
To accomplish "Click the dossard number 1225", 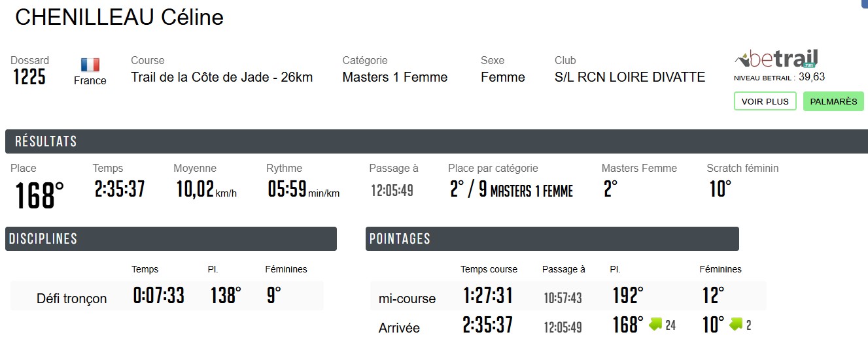I will [29, 78].
